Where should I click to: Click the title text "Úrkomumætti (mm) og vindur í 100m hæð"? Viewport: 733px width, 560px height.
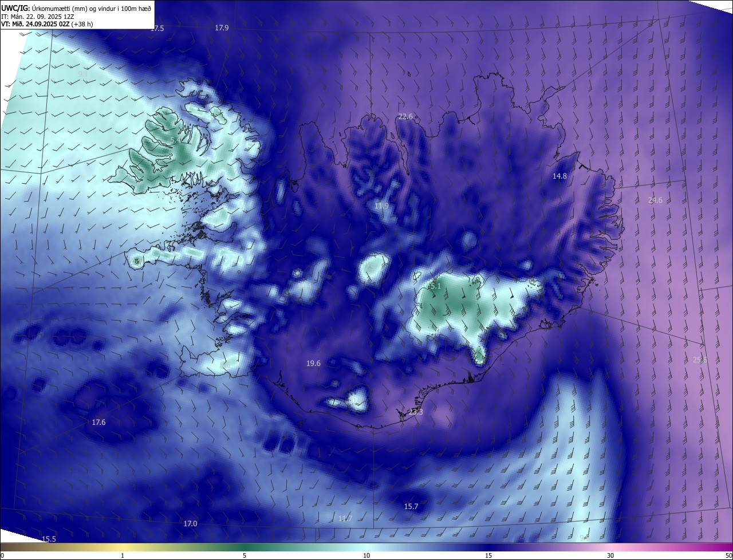92,7
